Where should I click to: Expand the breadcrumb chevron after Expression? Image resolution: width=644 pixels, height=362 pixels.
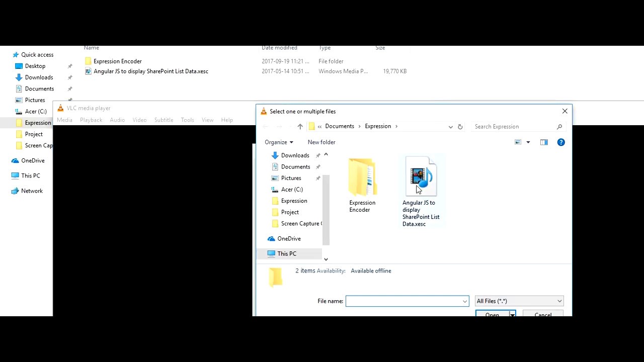396,126
